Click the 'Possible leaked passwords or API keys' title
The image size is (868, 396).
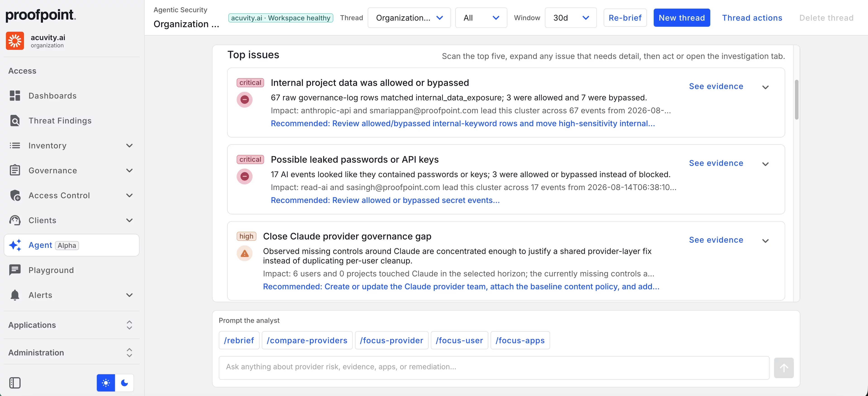tap(355, 159)
